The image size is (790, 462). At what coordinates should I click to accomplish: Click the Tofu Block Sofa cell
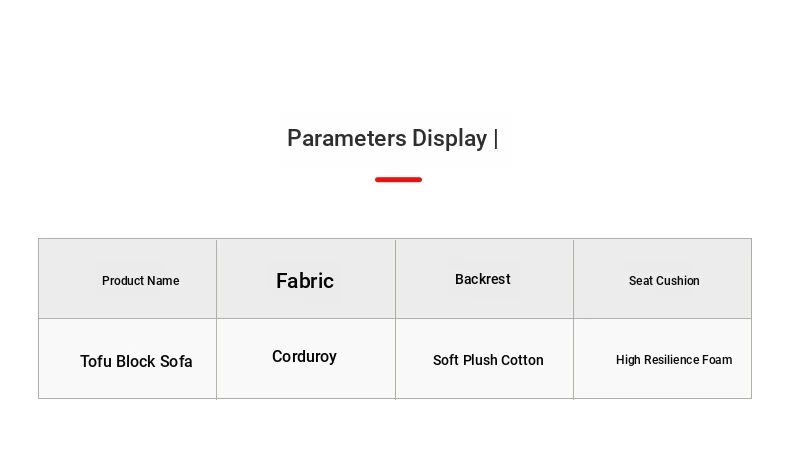tap(127, 359)
